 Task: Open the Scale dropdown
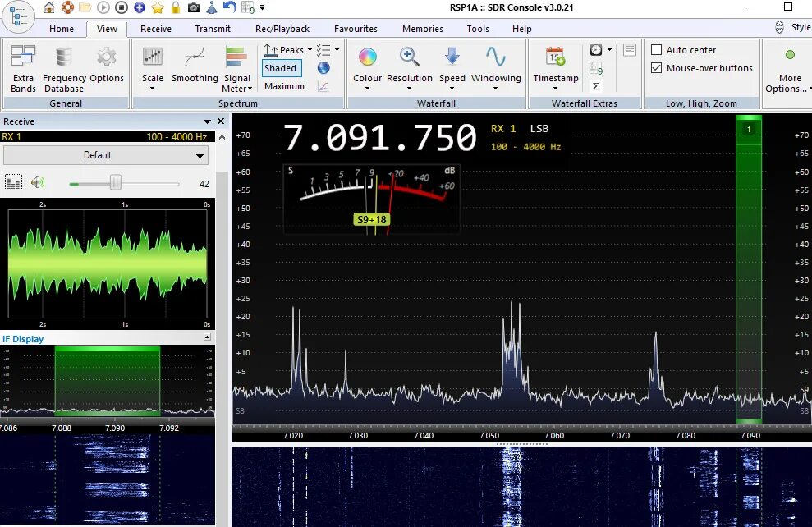152,69
